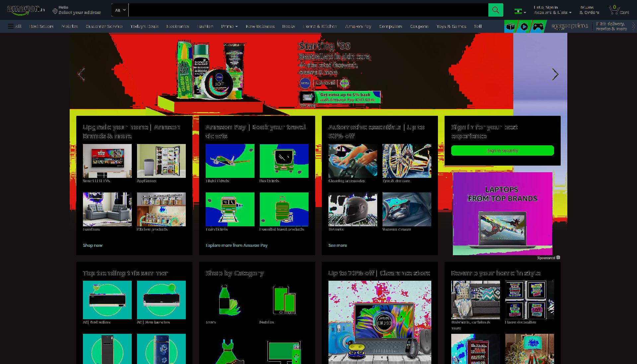Click the amazon prime logo

(570, 26)
